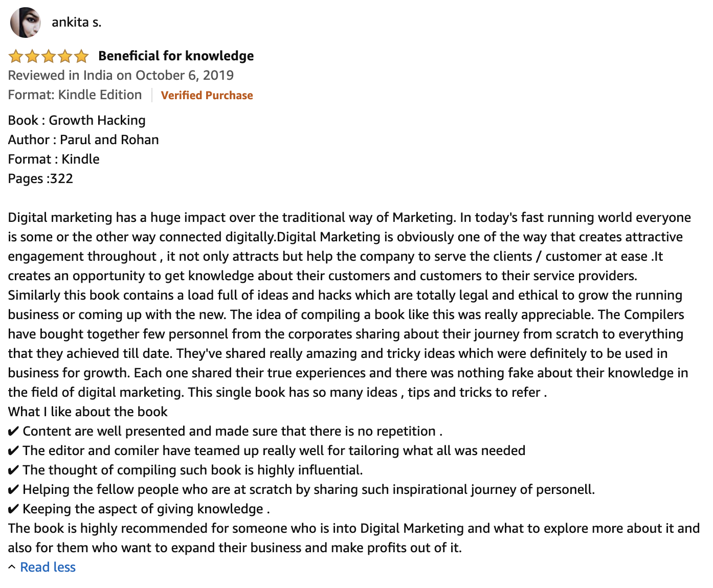The height and width of the screenshot is (588, 713).
Task: Click checkmark beside Helping the fellow people
Action: (x=14, y=490)
